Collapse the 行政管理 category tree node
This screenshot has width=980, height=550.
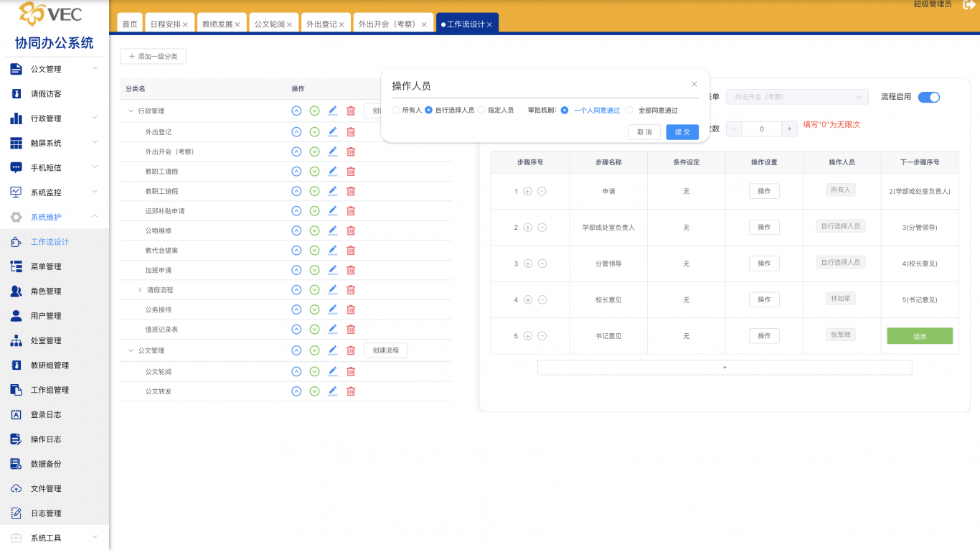(131, 111)
